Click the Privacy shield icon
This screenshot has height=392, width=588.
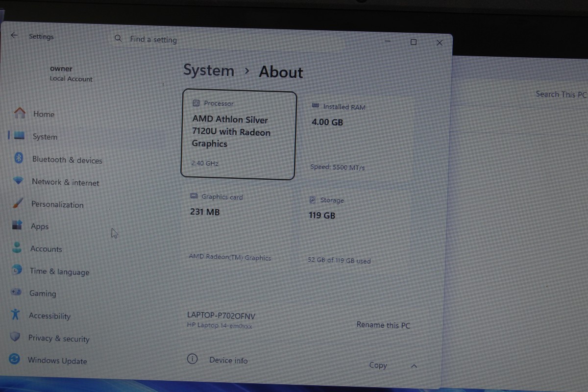[x=15, y=337]
